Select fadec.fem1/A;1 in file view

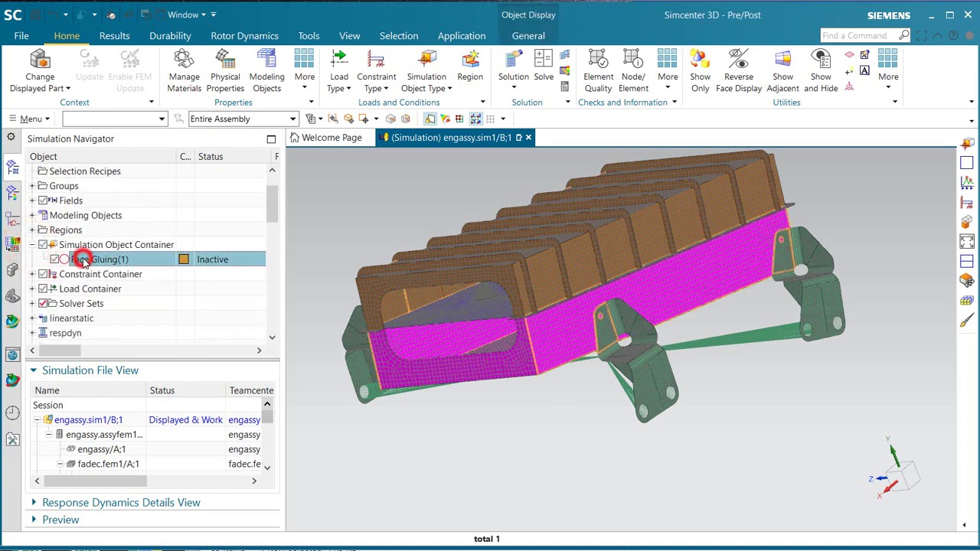(x=108, y=464)
